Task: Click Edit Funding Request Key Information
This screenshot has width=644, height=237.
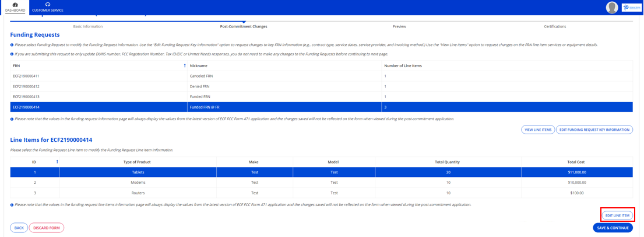Action: (594, 130)
